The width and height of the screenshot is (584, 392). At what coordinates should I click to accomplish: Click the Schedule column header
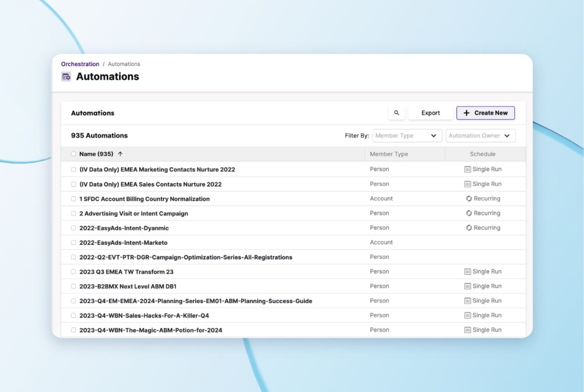point(482,154)
